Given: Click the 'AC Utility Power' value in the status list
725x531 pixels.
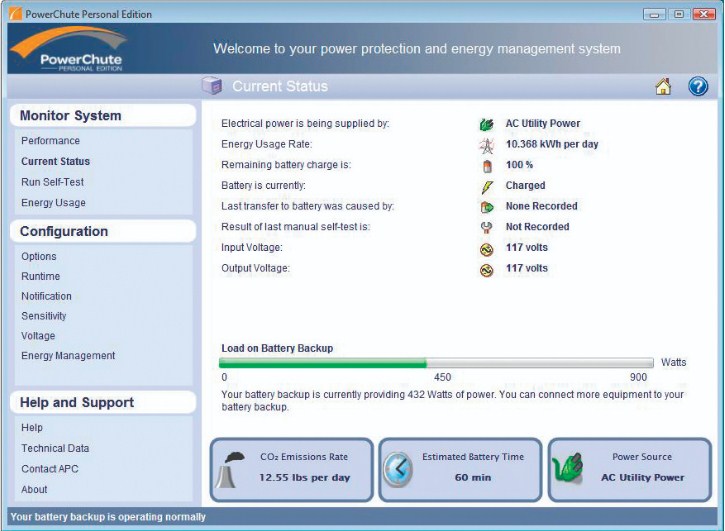Looking at the screenshot, I should [543, 123].
